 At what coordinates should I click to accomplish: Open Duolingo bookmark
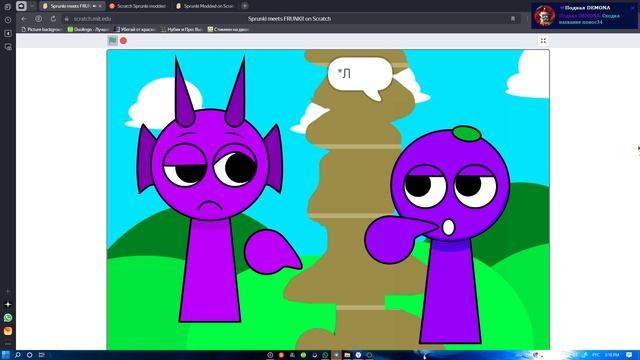click(x=88, y=29)
